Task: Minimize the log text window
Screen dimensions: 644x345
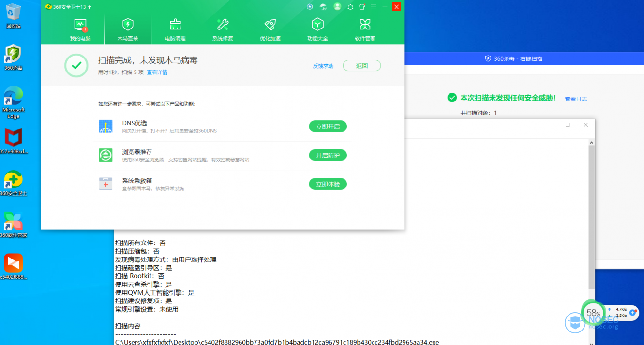Action: [x=550, y=125]
